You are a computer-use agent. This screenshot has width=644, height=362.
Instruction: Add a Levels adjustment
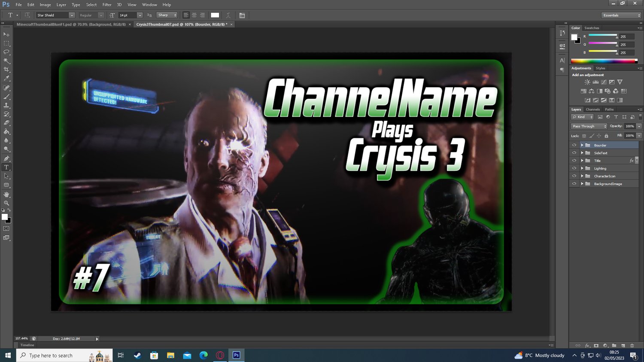pyautogui.click(x=595, y=82)
